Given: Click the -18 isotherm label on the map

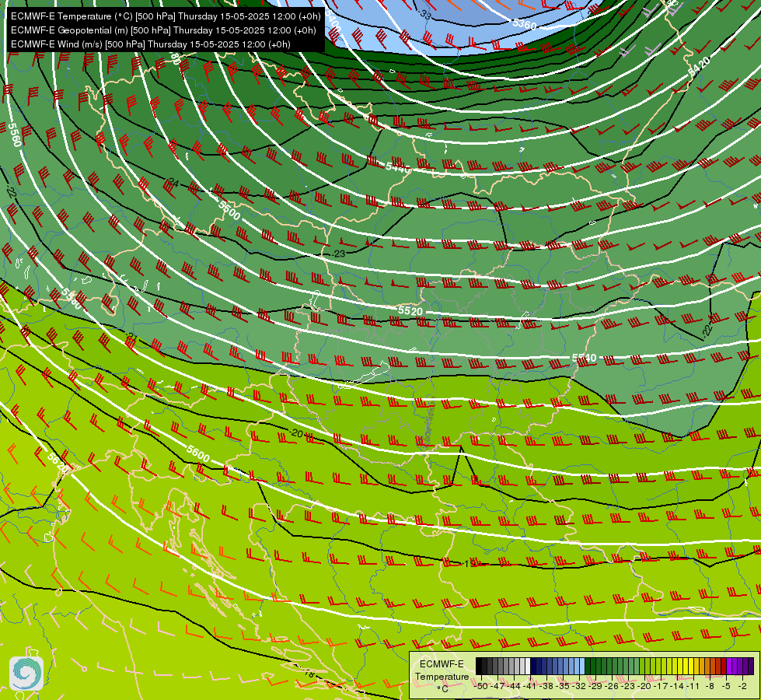Looking at the screenshot, I should pos(308,674).
